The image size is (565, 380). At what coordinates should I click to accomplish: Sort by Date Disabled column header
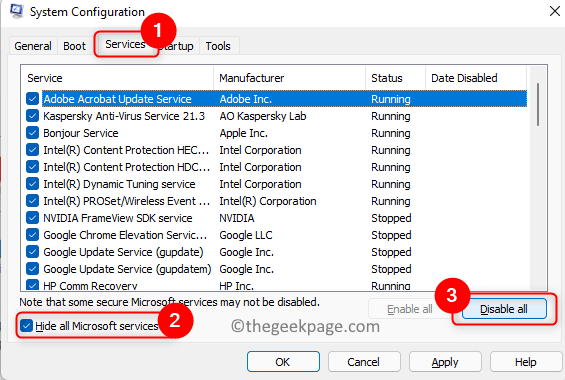click(476, 78)
